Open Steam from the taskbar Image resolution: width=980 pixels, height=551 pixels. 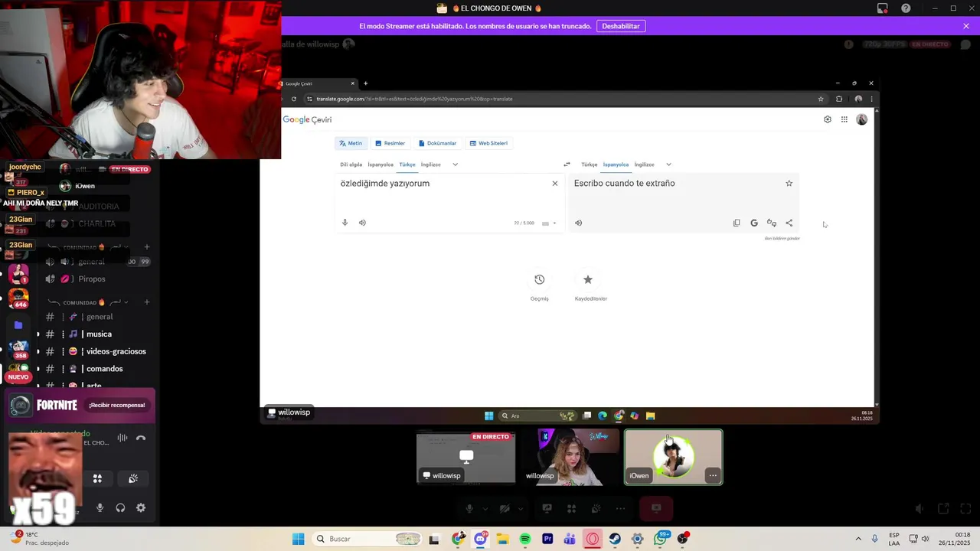point(615,539)
